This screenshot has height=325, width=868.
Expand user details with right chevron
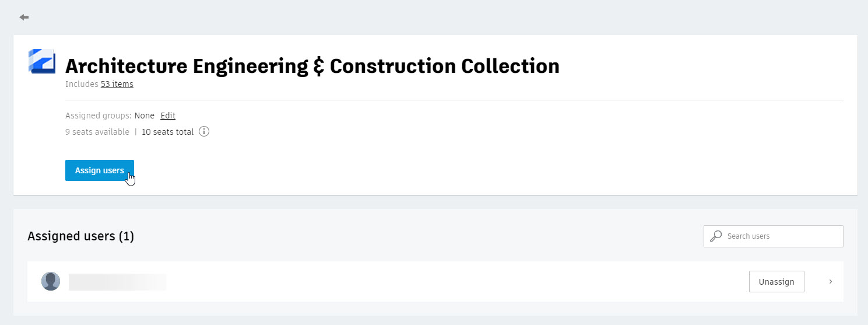coord(831,282)
